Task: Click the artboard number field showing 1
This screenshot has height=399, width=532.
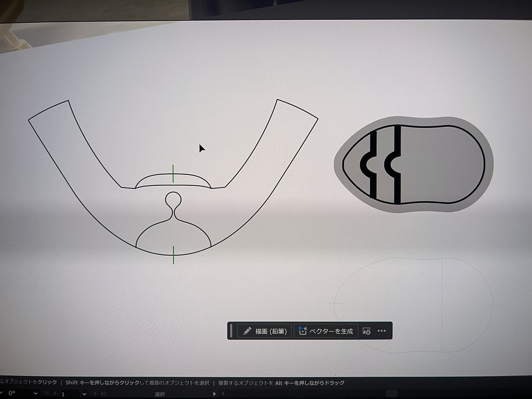Action: pos(70,394)
